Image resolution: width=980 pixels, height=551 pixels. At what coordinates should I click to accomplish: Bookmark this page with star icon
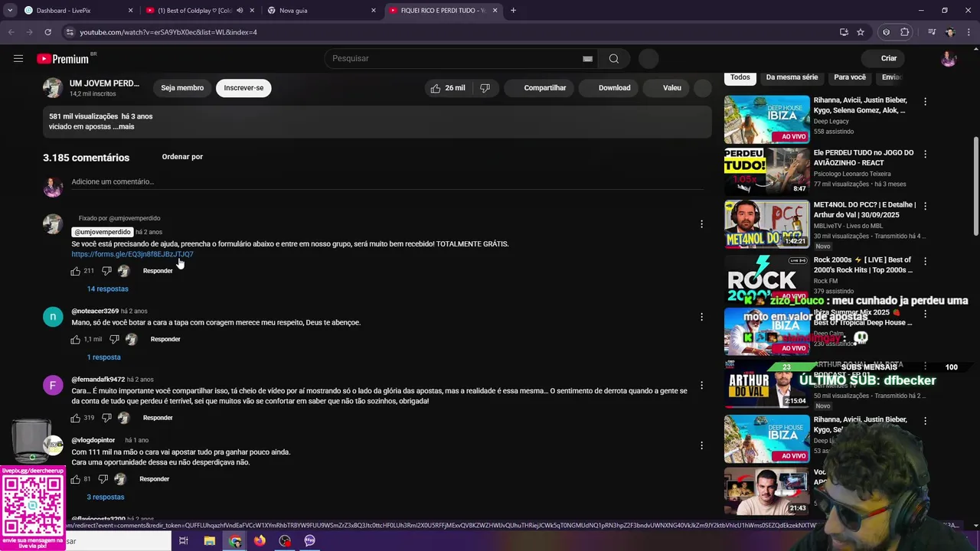861,32
